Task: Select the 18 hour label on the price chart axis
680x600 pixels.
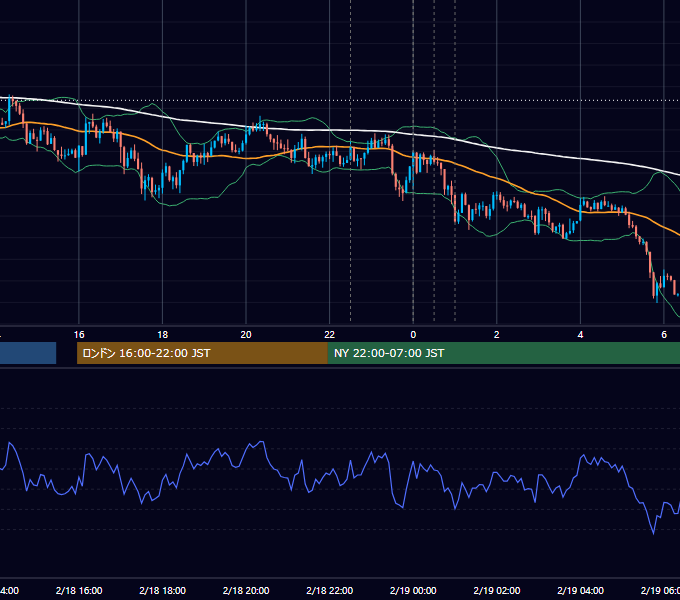Action: coord(162,335)
